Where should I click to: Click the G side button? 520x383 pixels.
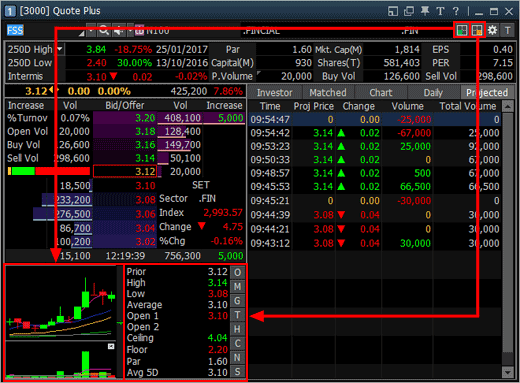tap(237, 301)
